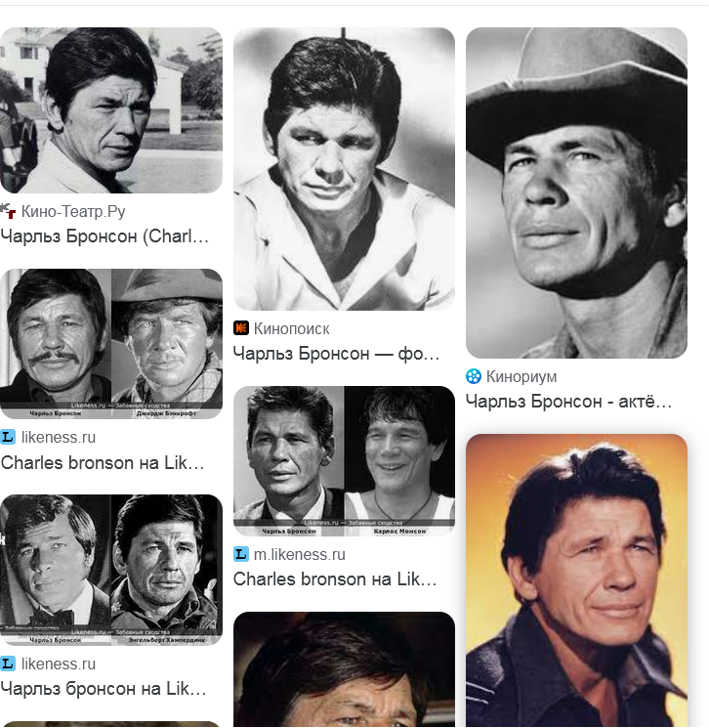
Task: Open the outdoor black-and-white photo with house
Action: (111, 110)
